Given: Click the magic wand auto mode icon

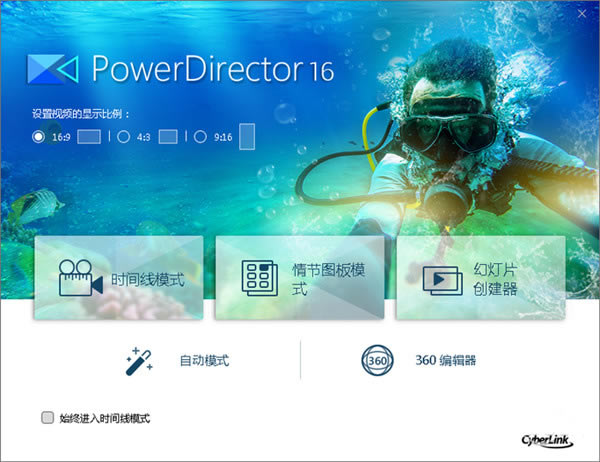Looking at the screenshot, I should (139, 361).
